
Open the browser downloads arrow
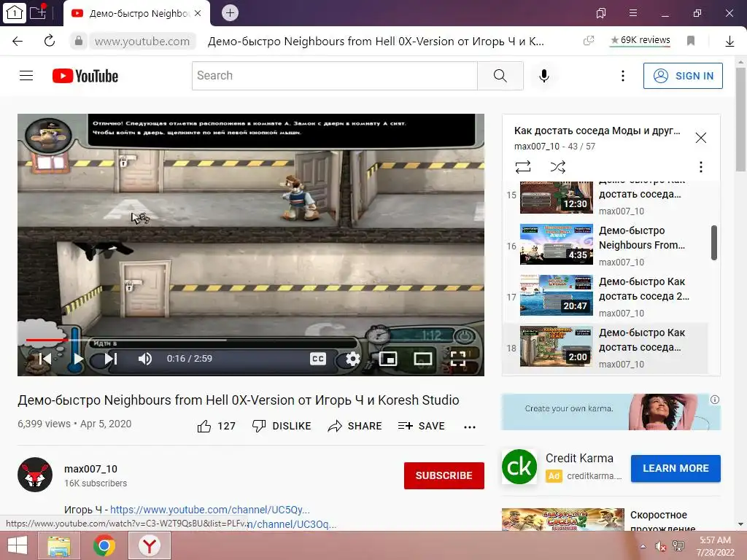(729, 42)
